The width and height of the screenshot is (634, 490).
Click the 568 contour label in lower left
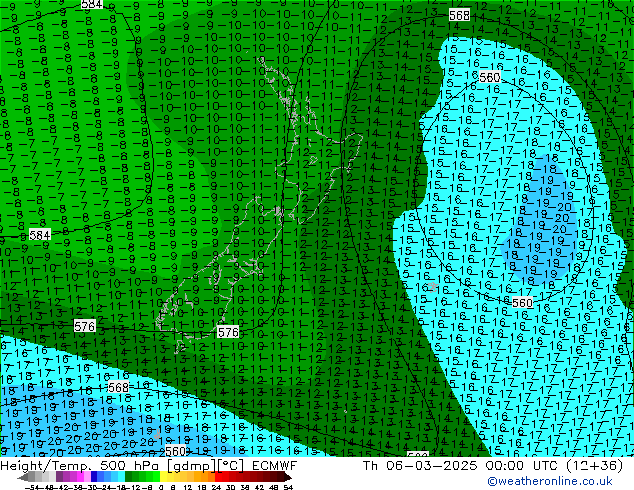(x=118, y=387)
